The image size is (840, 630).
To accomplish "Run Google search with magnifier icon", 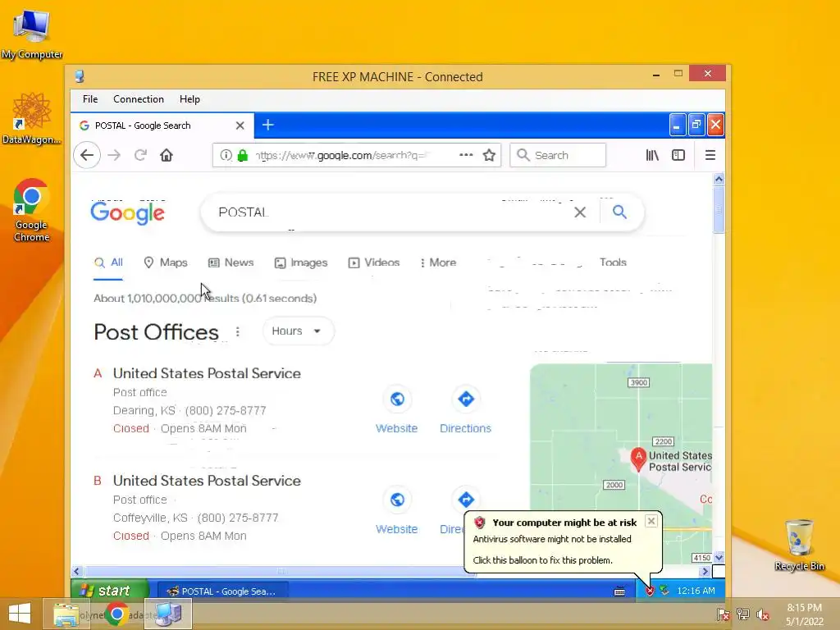I will 619,212.
